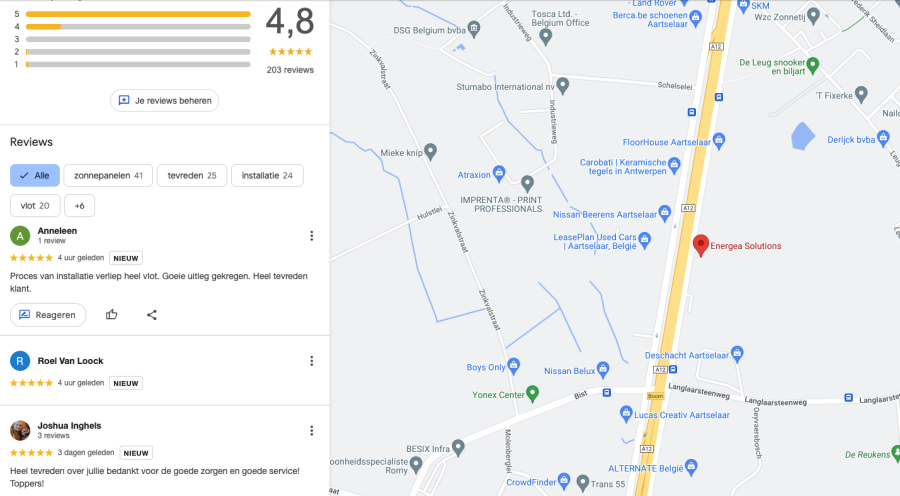Open Anneleen's reviewer profile name
The image size is (900, 496).
click(57, 231)
